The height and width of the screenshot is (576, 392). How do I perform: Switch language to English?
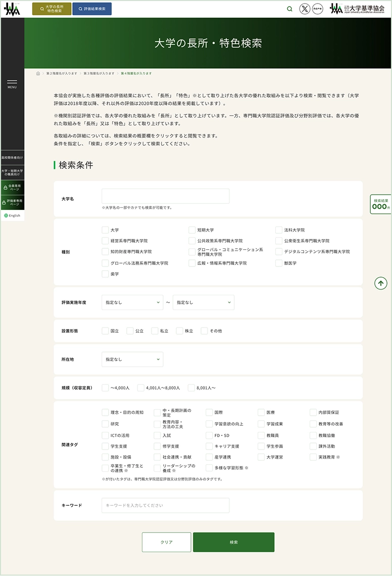pyautogui.click(x=12, y=215)
